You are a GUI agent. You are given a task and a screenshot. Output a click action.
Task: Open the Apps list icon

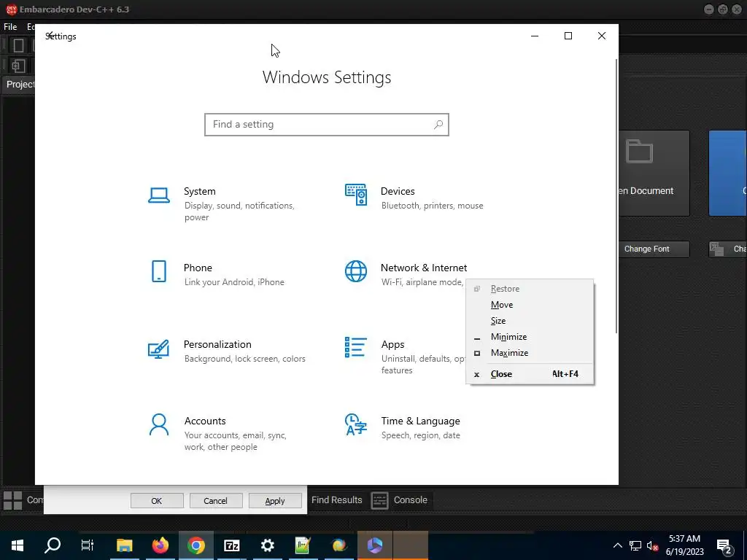pos(356,347)
